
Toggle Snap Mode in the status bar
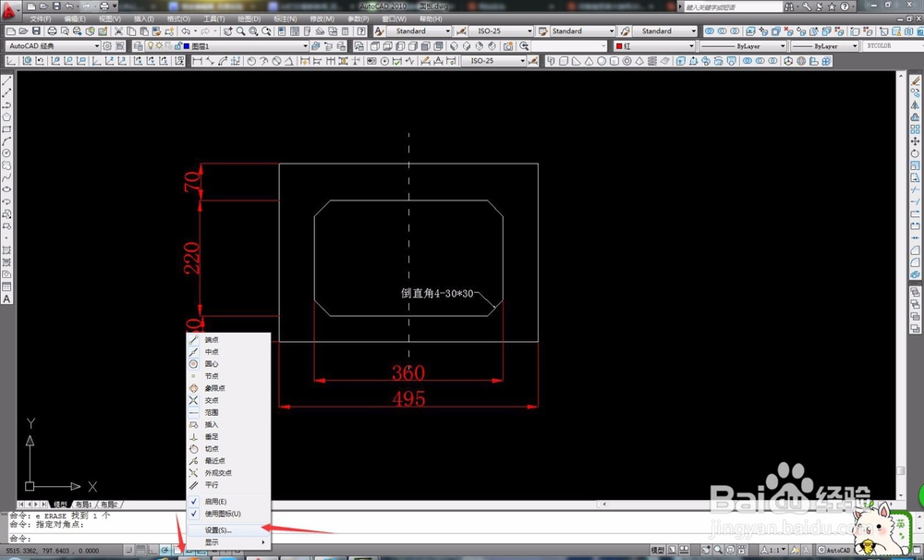(x=128, y=550)
